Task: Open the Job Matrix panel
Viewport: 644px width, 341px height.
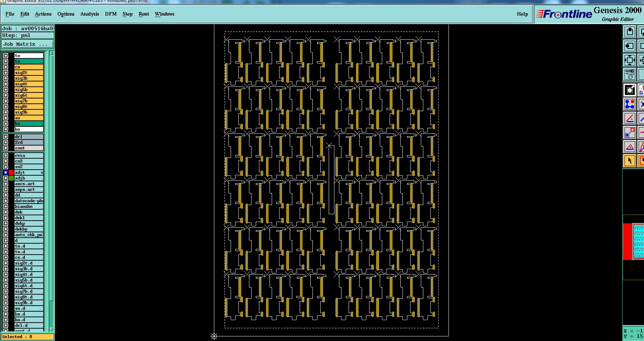Action: pos(28,44)
